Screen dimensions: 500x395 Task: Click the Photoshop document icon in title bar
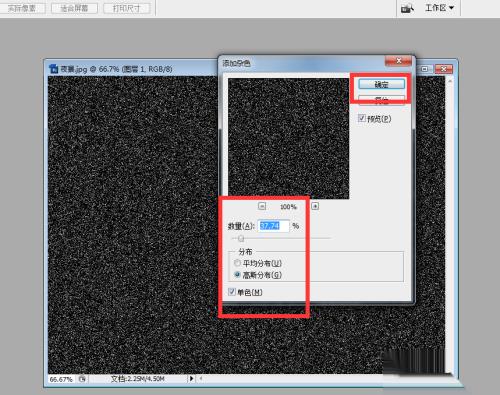coord(53,69)
